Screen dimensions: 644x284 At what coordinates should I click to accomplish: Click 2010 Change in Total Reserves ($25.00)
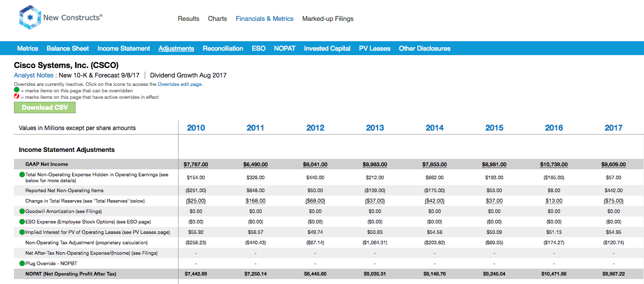pyautogui.click(x=196, y=201)
